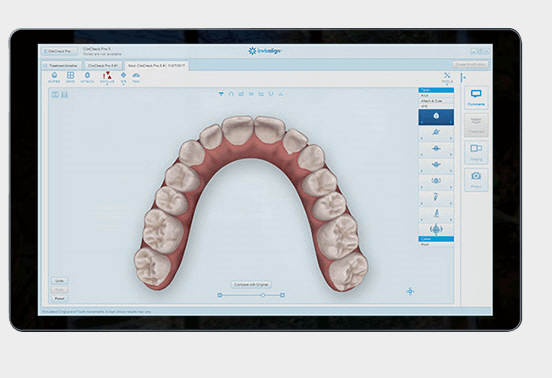Open the Tools wrench icon
The height and width of the screenshot is (378, 552).
[x=447, y=78]
